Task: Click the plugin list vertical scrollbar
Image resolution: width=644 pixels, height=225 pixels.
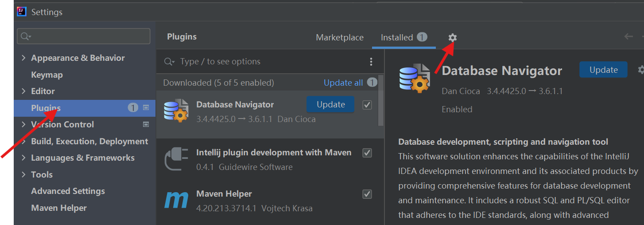Action: 381,101
